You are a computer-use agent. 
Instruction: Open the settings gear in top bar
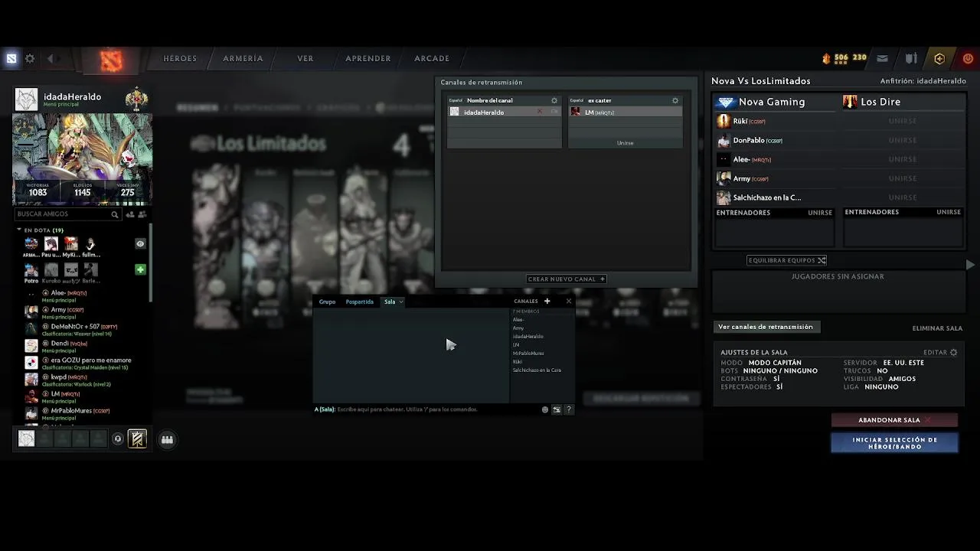[x=30, y=58]
